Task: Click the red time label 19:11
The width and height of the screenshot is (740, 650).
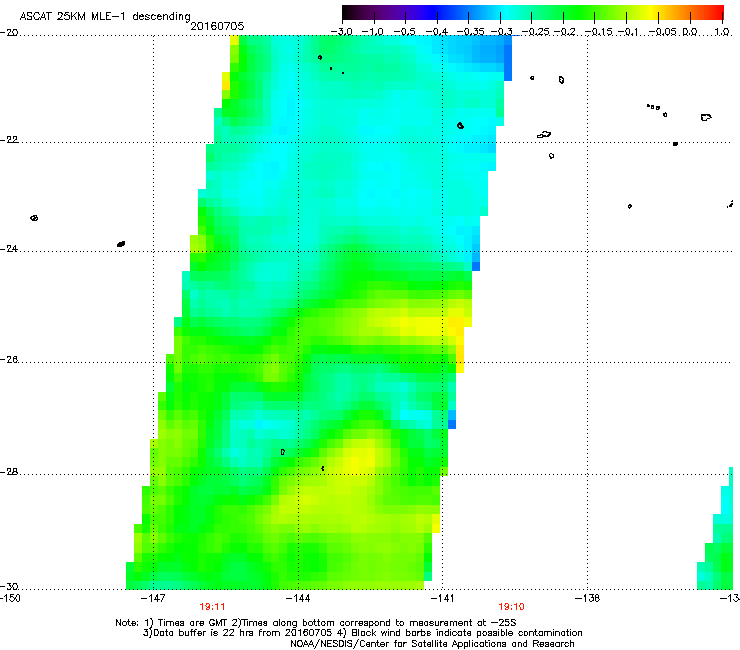Action: tap(212, 607)
